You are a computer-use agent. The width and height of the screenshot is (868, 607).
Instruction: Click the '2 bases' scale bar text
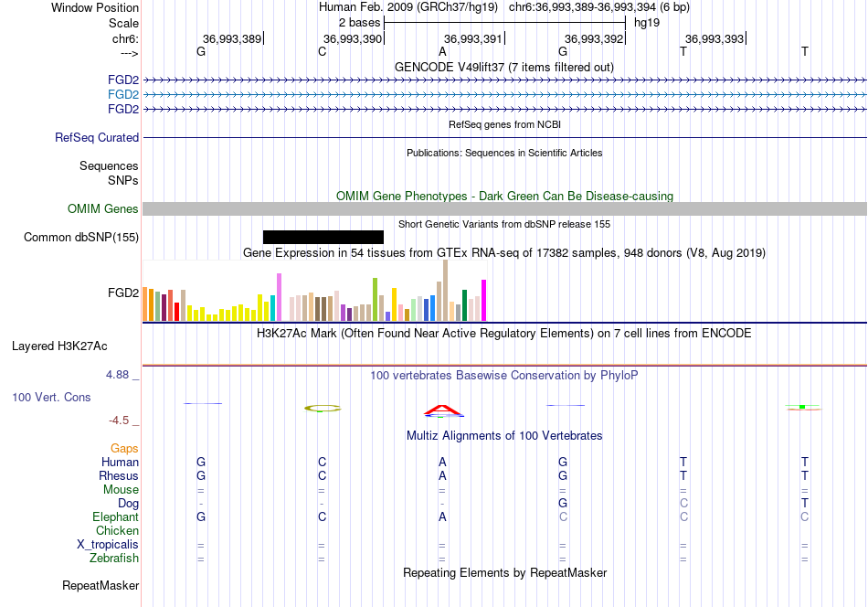(x=360, y=23)
